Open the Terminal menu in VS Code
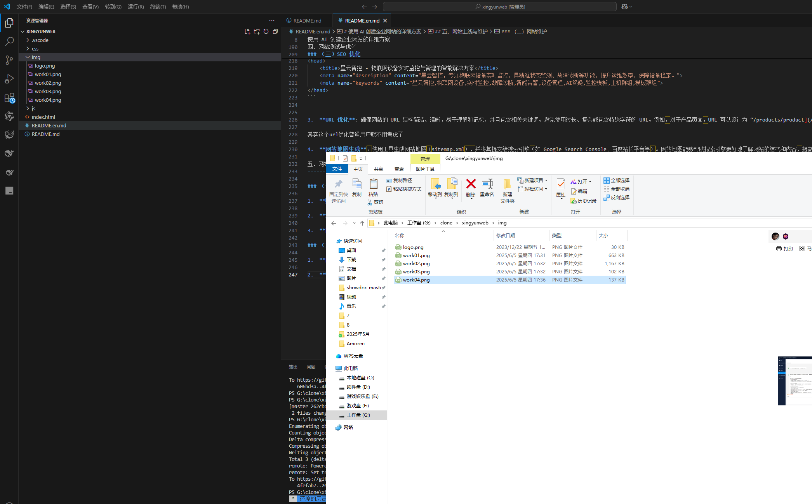Image resolution: width=812 pixels, height=504 pixels. pyautogui.click(x=158, y=7)
